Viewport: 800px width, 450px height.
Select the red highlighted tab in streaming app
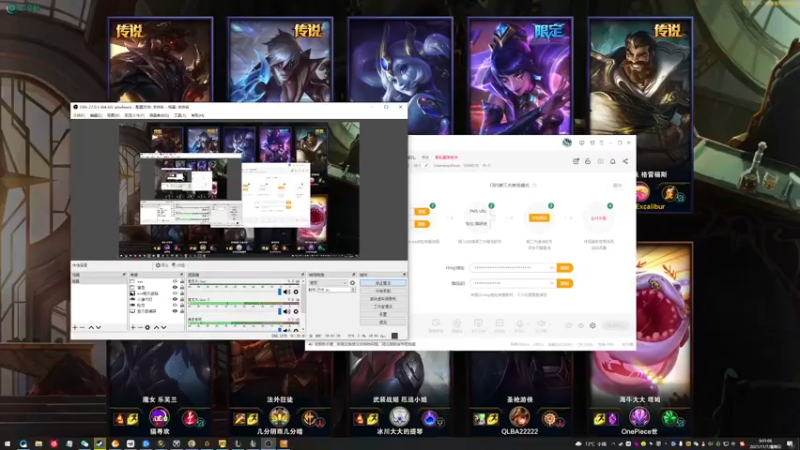tap(446, 158)
